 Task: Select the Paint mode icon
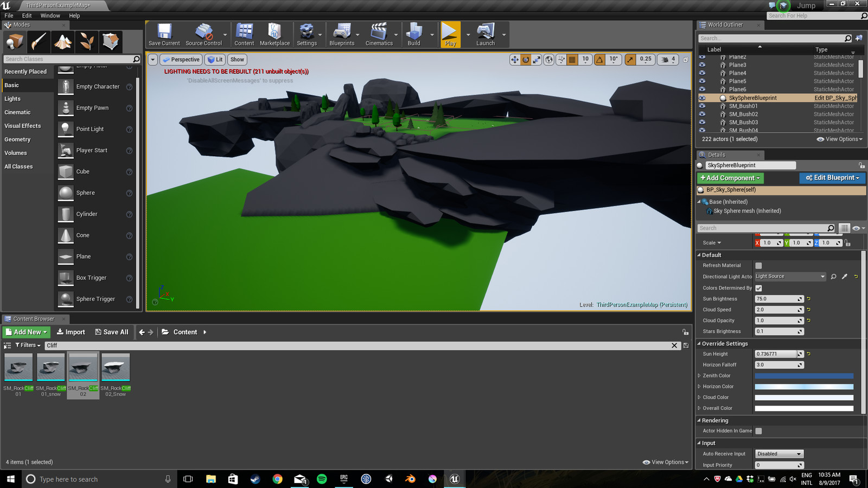39,42
